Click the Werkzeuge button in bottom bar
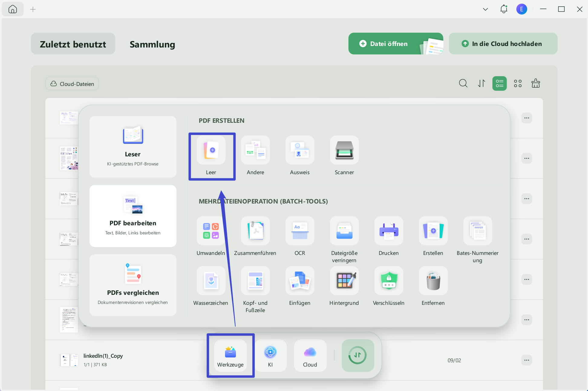This screenshot has width=588, height=391. pos(230,356)
